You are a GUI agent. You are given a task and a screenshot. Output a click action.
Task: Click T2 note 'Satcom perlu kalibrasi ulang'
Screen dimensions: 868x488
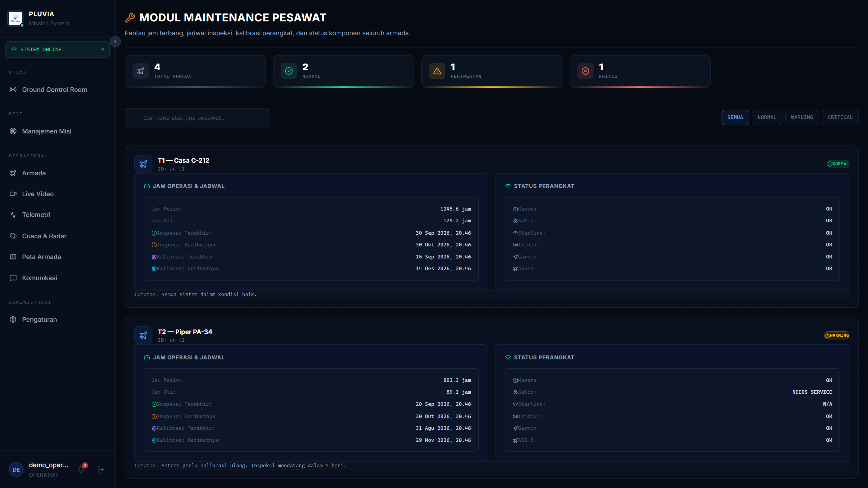tap(205, 465)
